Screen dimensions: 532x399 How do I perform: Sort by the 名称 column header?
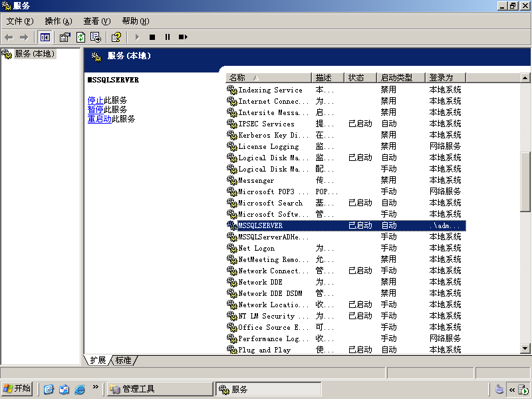click(x=269, y=78)
